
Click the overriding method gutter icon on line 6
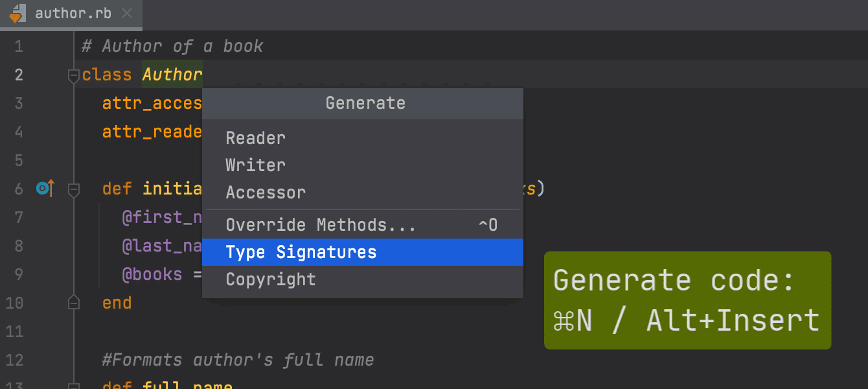pos(45,189)
